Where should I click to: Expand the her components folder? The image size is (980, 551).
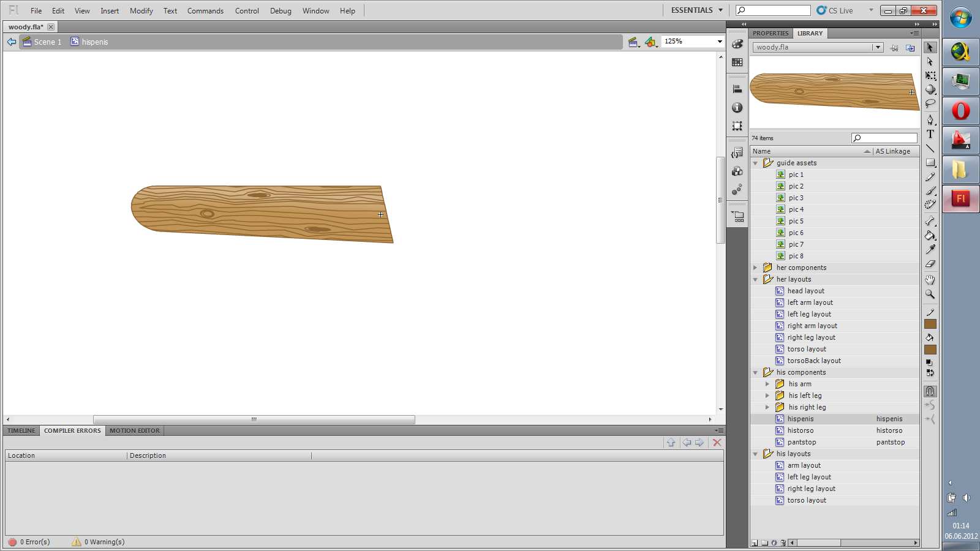click(756, 268)
